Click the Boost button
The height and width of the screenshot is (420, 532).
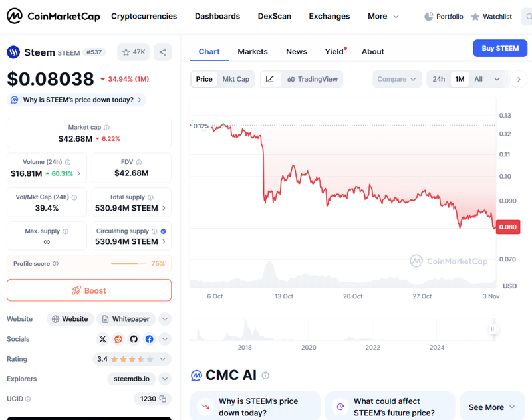[89, 290]
